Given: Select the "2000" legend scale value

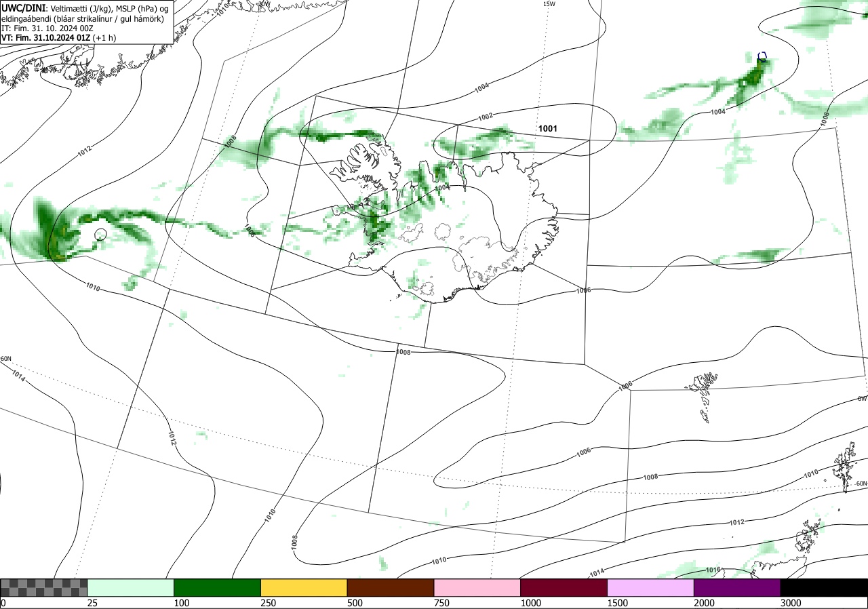Looking at the screenshot, I should coord(705,603).
